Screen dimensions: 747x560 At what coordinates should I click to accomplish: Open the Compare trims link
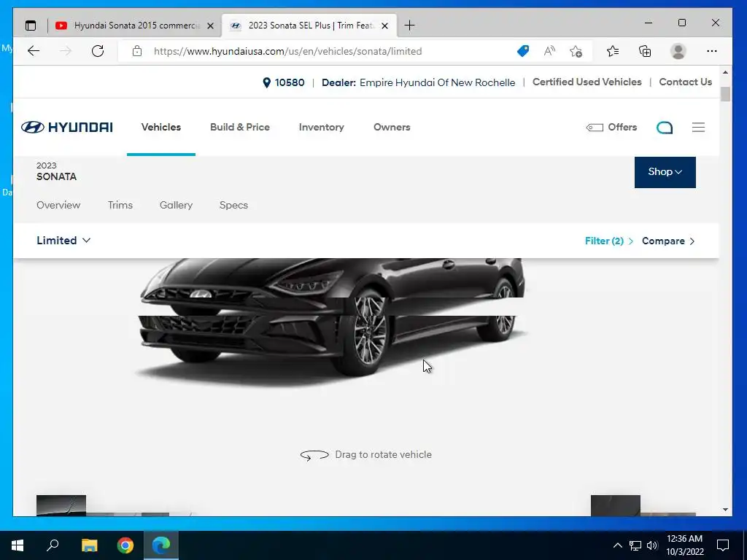coord(668,241)
